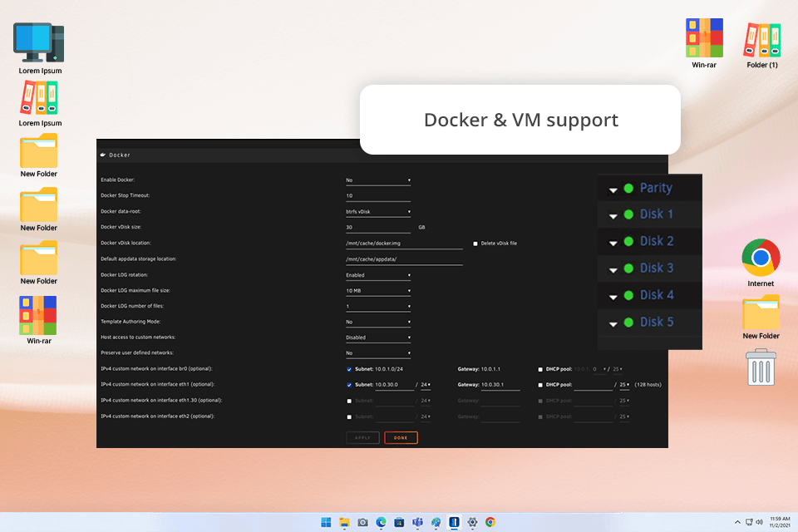Click the Docker vDisk location field
Screen dimensions: 798x532
tap(404, 244)
